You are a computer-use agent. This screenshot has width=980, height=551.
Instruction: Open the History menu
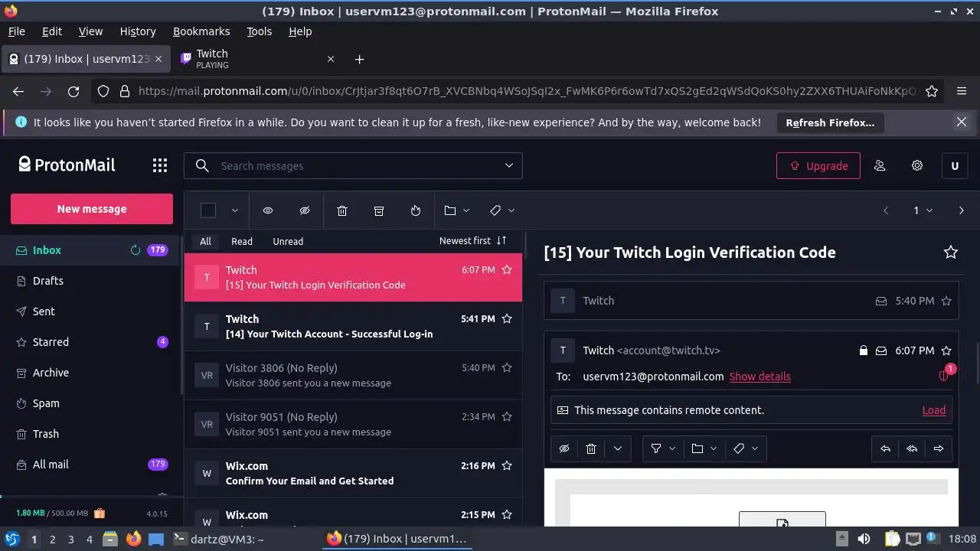coord(138,31)
